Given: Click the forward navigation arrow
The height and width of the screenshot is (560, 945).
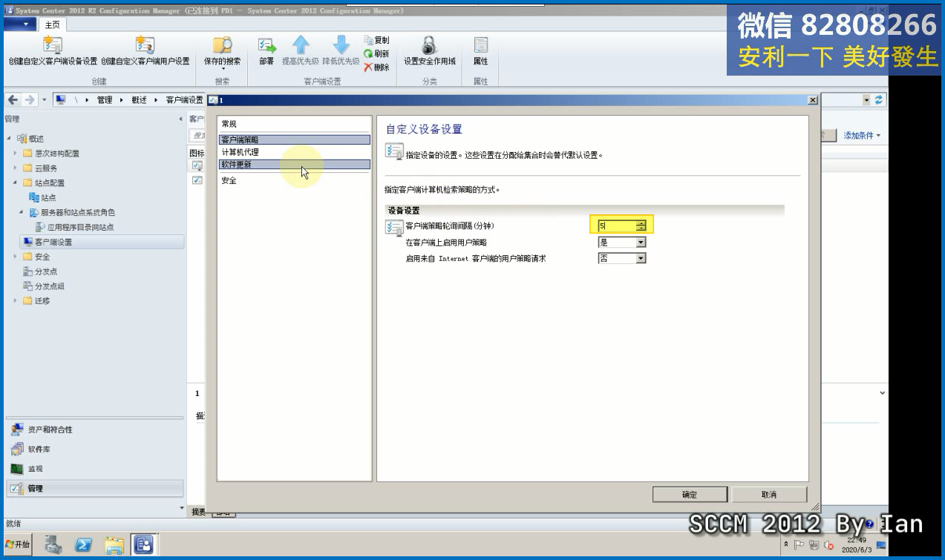Looking at the screenshot, I should tap(30, 100).
